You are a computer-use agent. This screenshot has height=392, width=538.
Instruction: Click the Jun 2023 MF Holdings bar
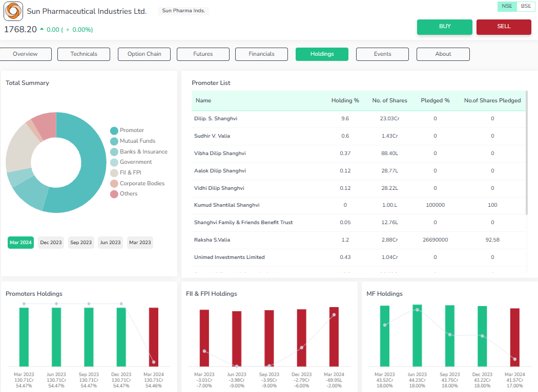(x=417, y=336)
